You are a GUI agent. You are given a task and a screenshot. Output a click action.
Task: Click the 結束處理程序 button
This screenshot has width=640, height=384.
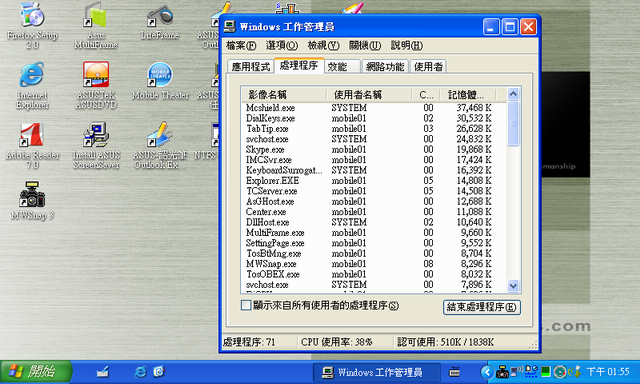[x=482, y=307]
